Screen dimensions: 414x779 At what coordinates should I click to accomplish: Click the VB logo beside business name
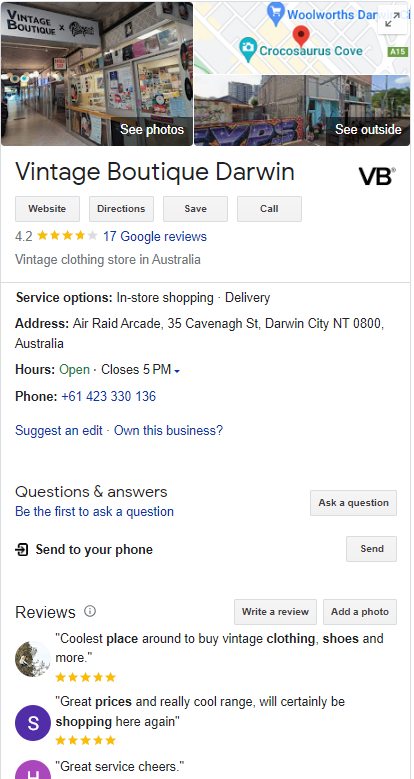(x=377, y=176)
